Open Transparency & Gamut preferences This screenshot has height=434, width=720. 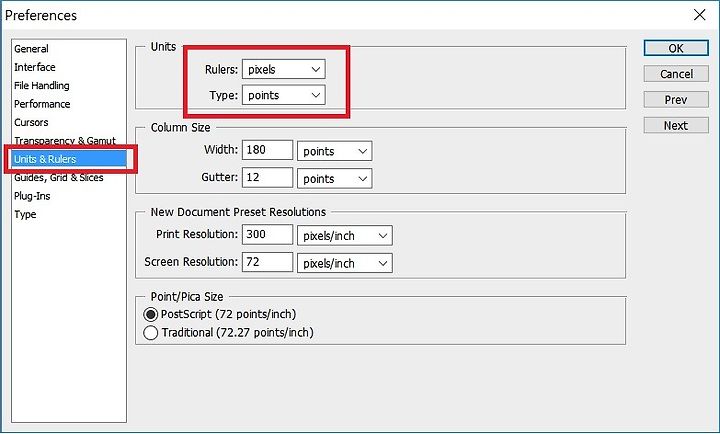(65, 141)
